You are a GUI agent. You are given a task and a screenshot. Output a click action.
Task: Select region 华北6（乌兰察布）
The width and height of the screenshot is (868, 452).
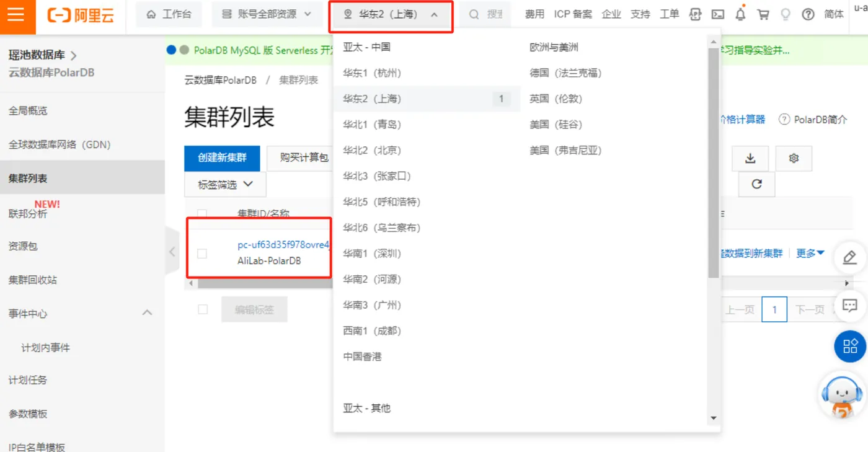381,228
